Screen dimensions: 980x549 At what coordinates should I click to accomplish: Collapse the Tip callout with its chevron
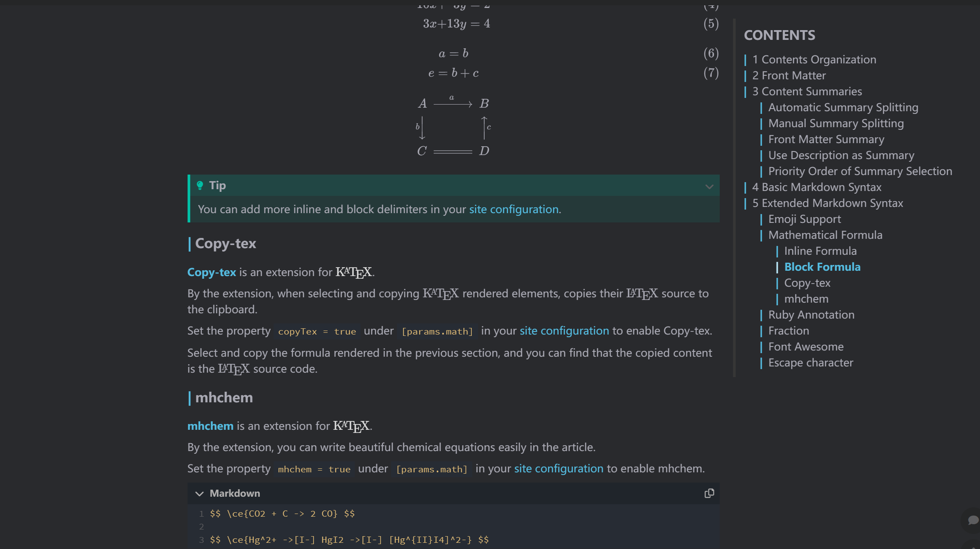710,186
